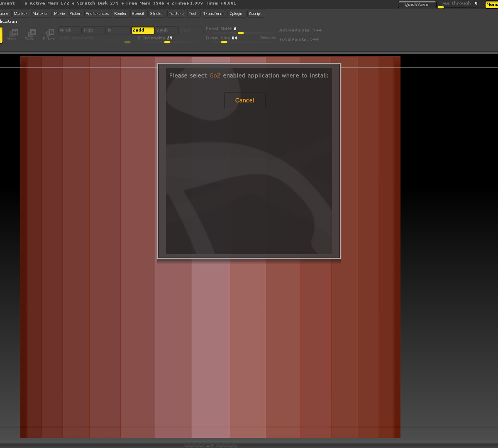Toggle the M material mode button
Viewport: 498px width, 448px height.
click(x=118, y=30)
